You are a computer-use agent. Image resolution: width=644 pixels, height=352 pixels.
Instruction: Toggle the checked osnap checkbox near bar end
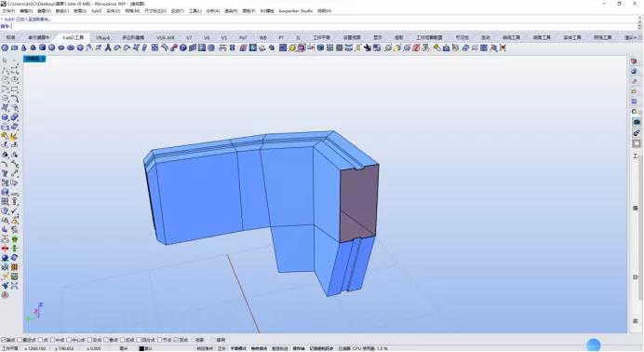(176, 340)
